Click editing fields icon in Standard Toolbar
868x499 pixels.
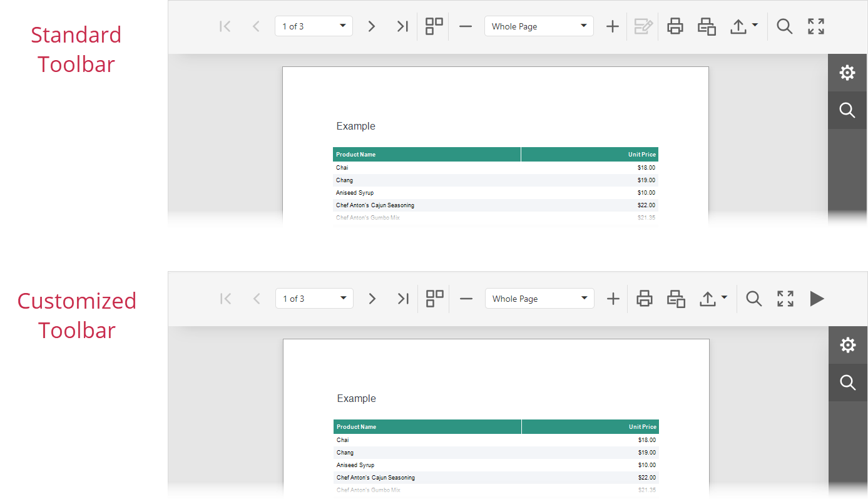[643, 26]
